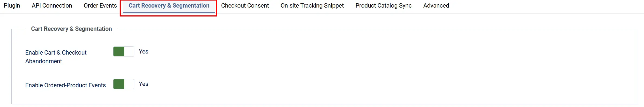Click the Yes label beside Cart & Checkout Abandonment
This screenshot has height=107, width=644.
[144, 52]
